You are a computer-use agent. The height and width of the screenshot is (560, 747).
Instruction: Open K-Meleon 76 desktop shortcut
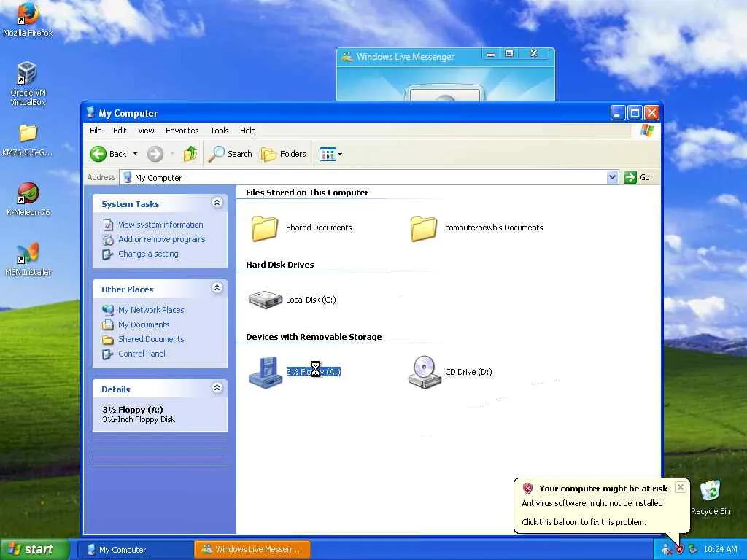point(28,199)
